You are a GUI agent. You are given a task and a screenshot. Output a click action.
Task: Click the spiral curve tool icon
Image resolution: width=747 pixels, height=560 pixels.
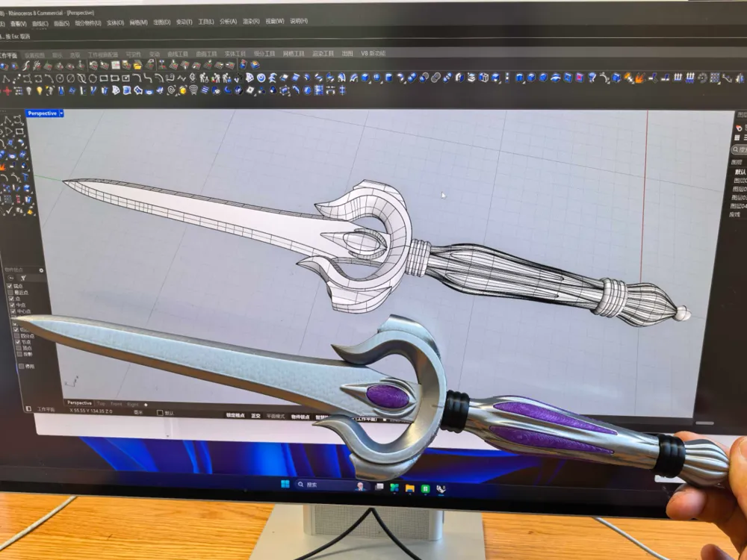click(x=171, y=90)
